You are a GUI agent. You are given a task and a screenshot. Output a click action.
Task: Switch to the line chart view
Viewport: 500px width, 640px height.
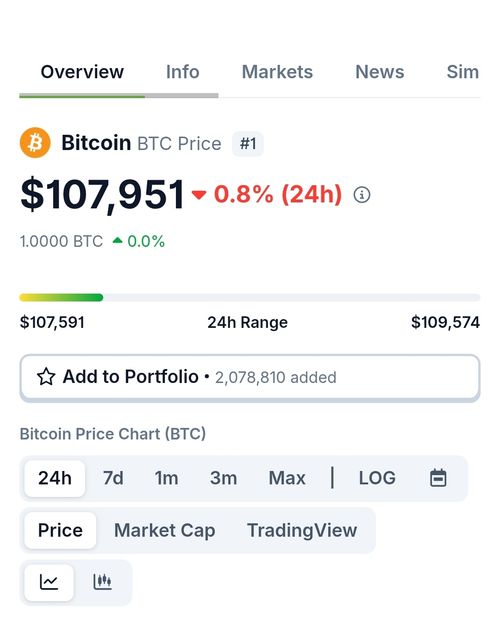tap(49, 582)
